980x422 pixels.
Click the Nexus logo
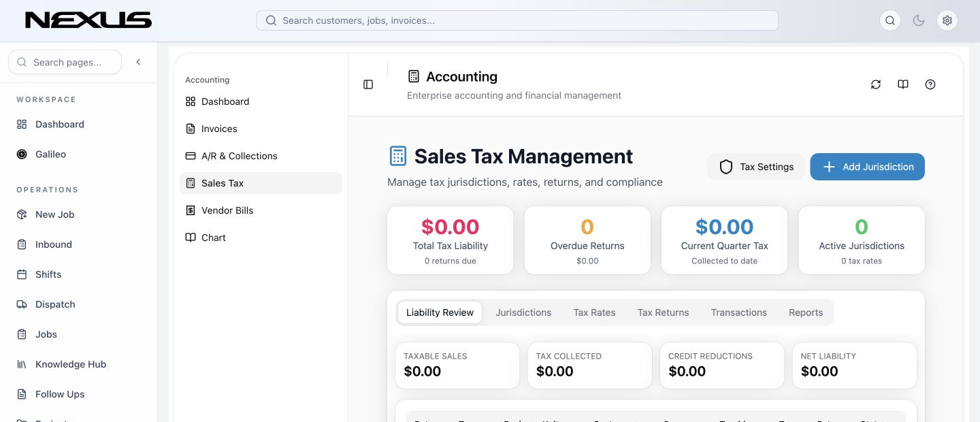coord(88,20)
